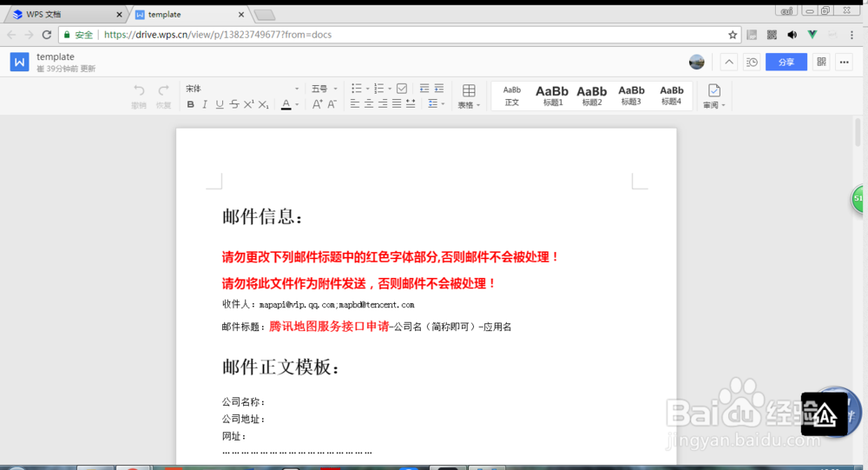Expand the line spacing dropdown arrow
Viewport: 868px width, 470px height.
click(x=443, y=103)
